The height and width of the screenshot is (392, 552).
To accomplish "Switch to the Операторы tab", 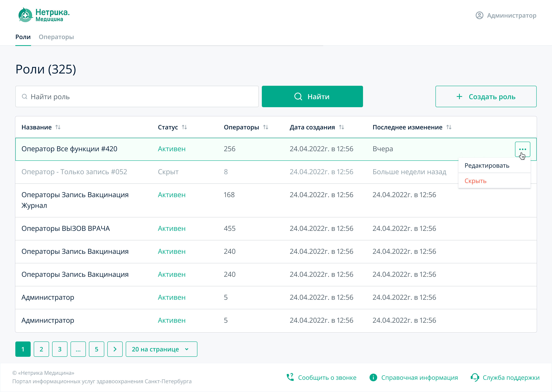I will pyautogui.click(x=56, y=37).
